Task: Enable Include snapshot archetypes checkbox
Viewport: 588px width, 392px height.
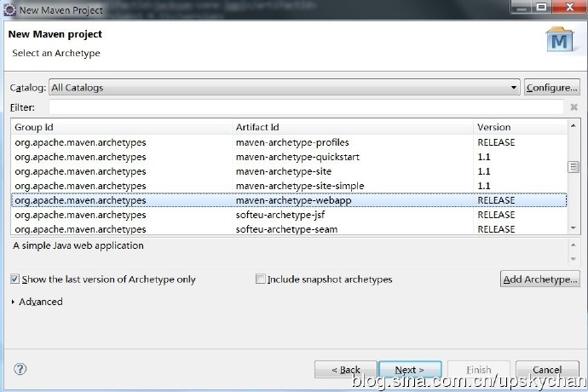Action: (260, 279)
